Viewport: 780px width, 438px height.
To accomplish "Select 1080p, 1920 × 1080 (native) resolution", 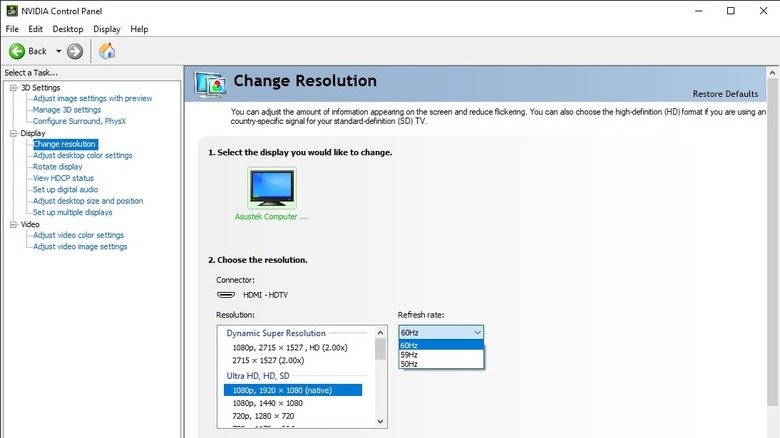I will tap(293, 390).
